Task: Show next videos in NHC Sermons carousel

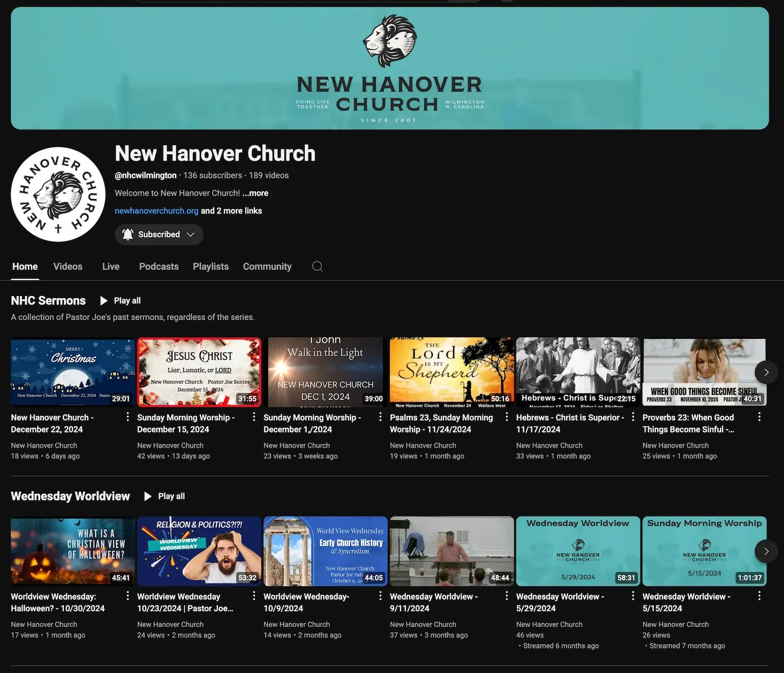Action: pyautogui.click(x=766, y=372)
